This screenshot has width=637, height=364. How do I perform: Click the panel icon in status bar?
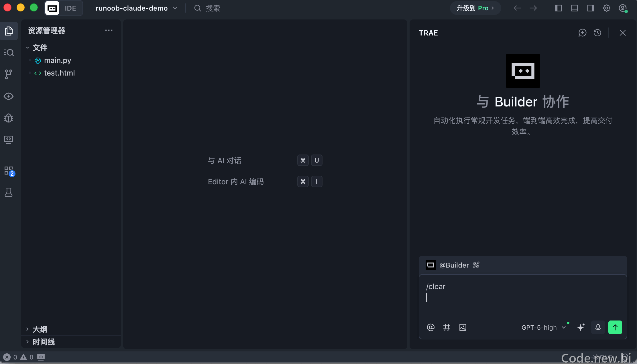point(41,357)
